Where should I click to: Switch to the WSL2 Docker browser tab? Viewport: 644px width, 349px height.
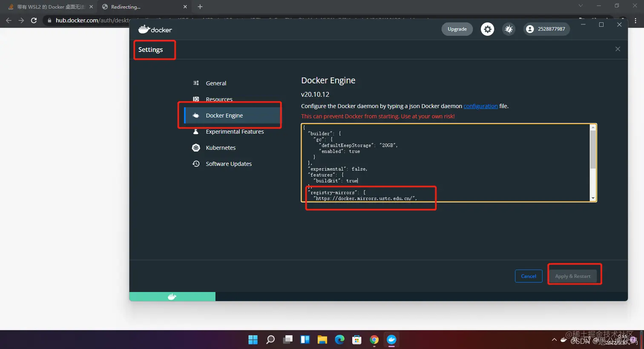tap(50, 7)
